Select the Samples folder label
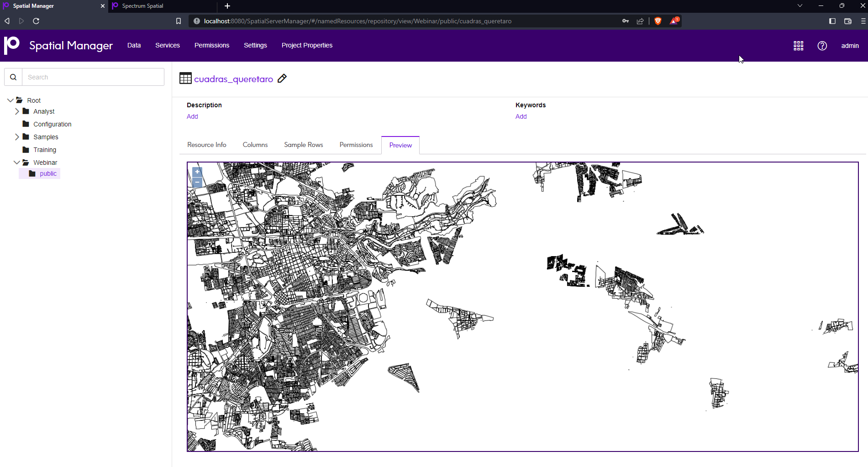This screenshot has height=467, width=868. pos(46,137)
